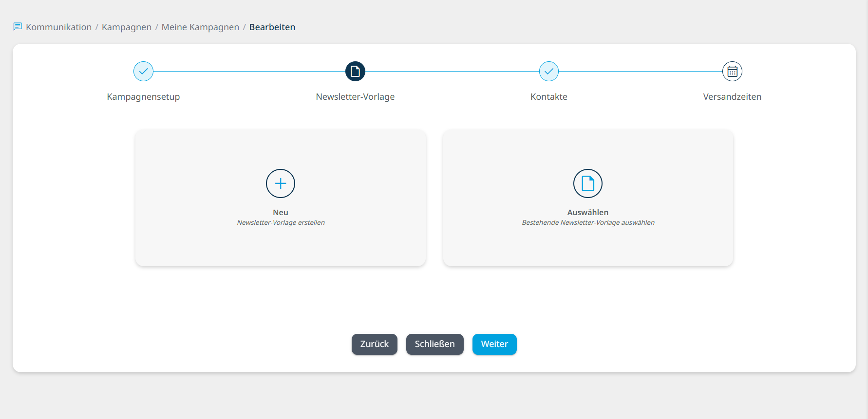Image resolution: width=868 pixels, height=419 pixels.
Task: Go to Kampagnen breadcrumb
Action: pos(127,27)
